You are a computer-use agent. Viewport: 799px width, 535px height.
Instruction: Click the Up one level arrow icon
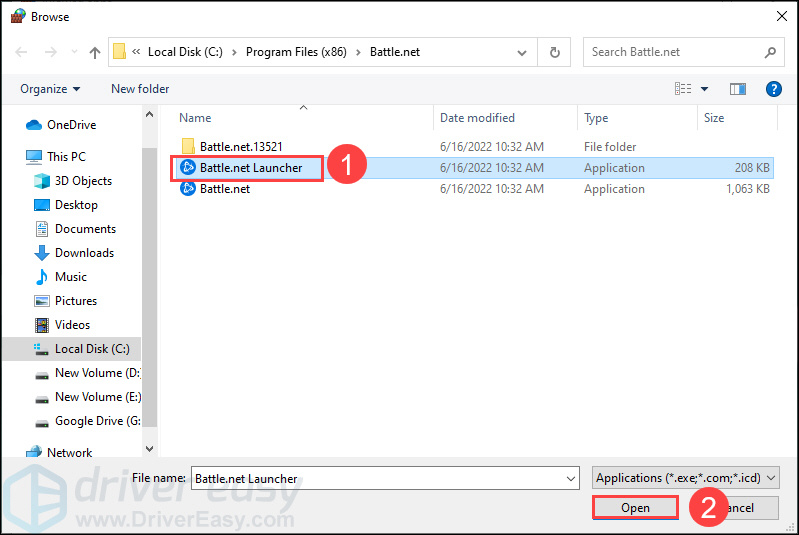click(x=95, y=52)
